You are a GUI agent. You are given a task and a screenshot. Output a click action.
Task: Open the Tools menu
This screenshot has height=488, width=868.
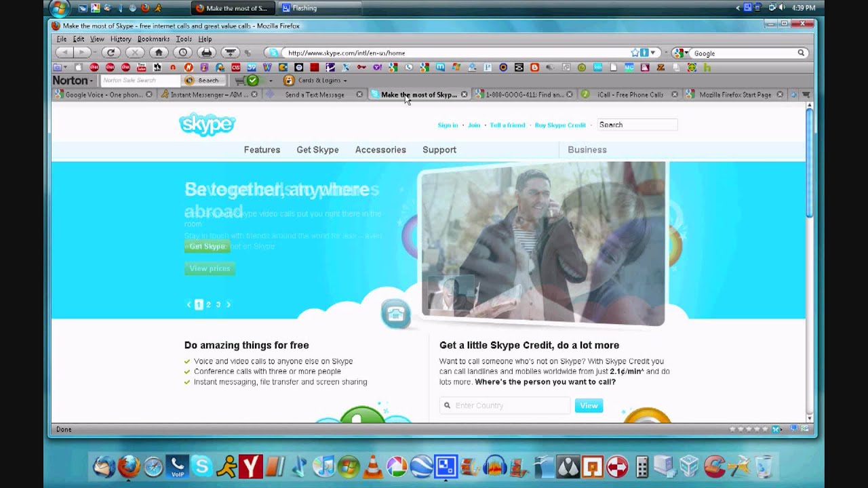[x=184, y=39]
